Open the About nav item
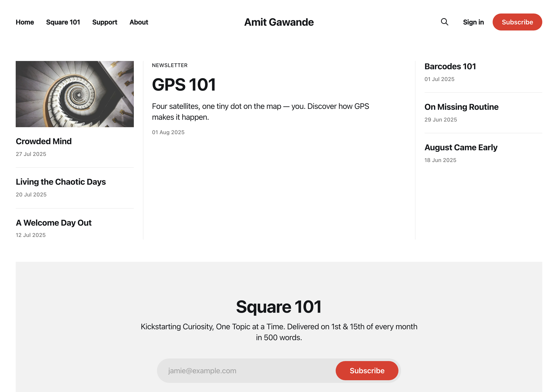The height and width of the screenshot is (392, 558). point(139,22)
